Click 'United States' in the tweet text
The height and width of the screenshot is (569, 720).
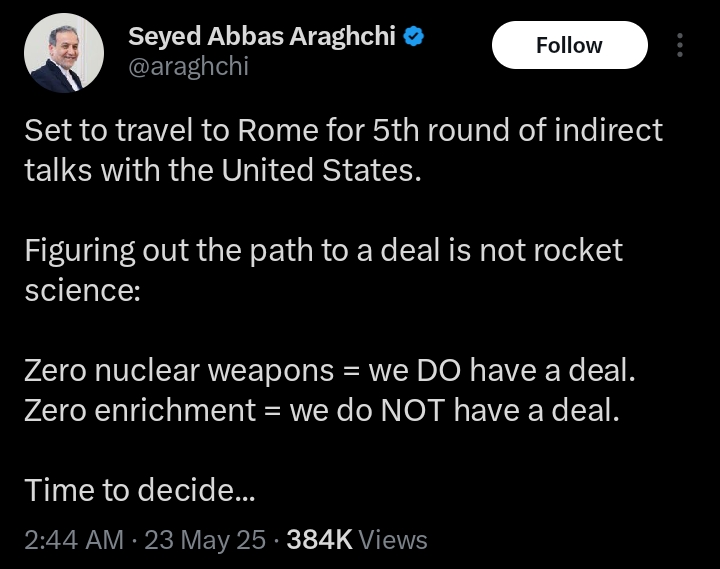317,170
